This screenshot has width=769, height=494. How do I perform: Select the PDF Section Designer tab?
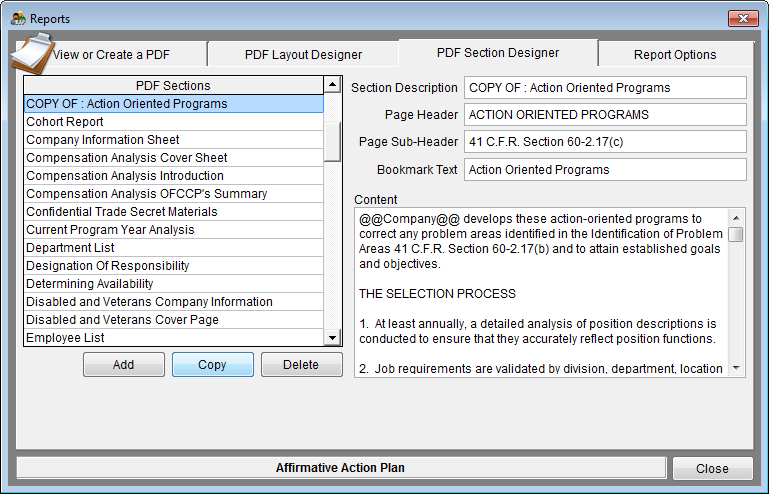(498, 52)
